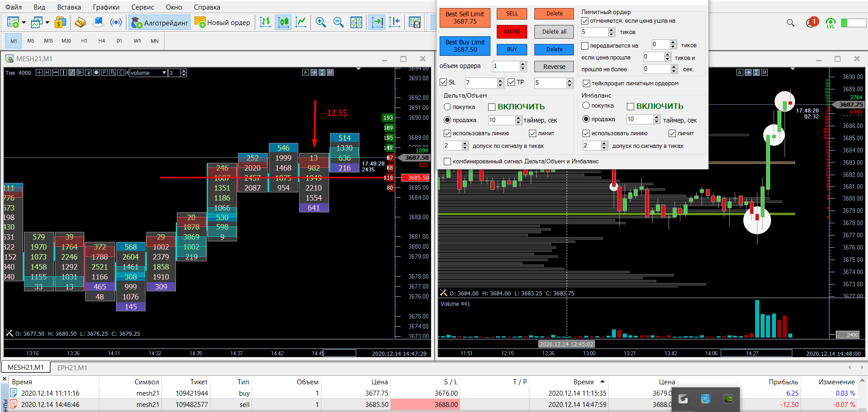
Task: Increase the cancel-distance ticks spinner showing 5
Action: pyautogui.click(x=611, y=30)
